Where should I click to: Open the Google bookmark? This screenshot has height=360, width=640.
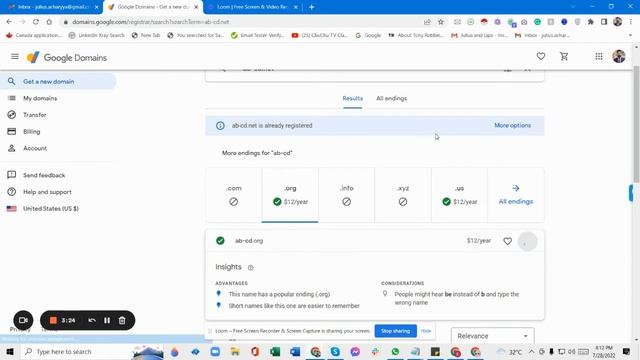(x=368, y=36)
